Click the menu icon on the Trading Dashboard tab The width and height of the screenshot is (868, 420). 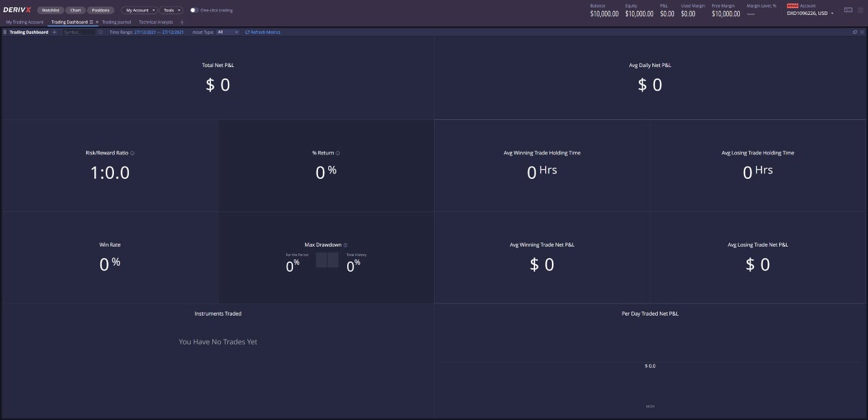(x=92, y=22)
